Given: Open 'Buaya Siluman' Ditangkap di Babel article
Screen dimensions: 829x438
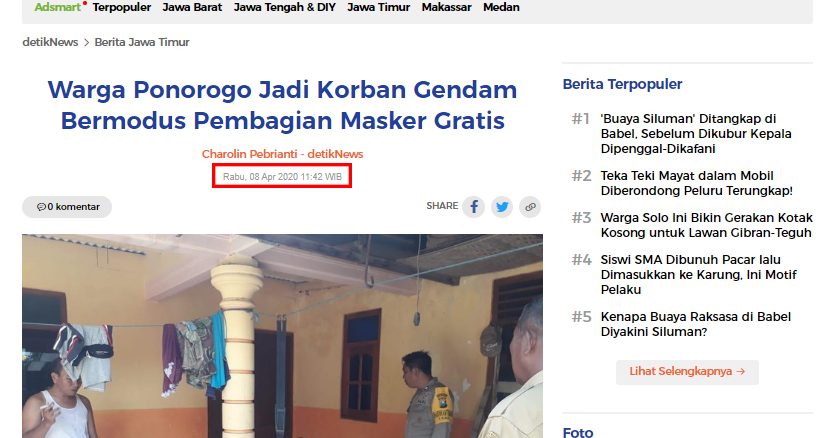Looking at the screenshot, I should pyautogui.click(x=696, y=134).
